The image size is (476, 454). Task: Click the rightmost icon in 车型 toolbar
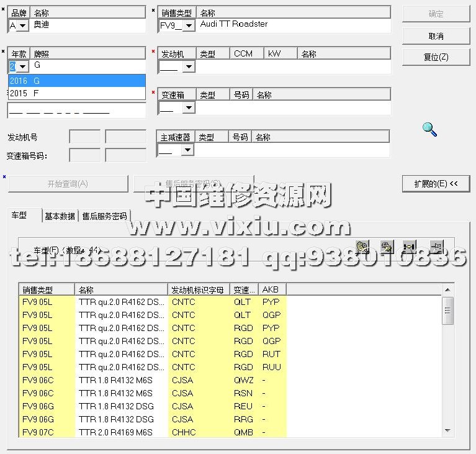click(x=436, y=247)
